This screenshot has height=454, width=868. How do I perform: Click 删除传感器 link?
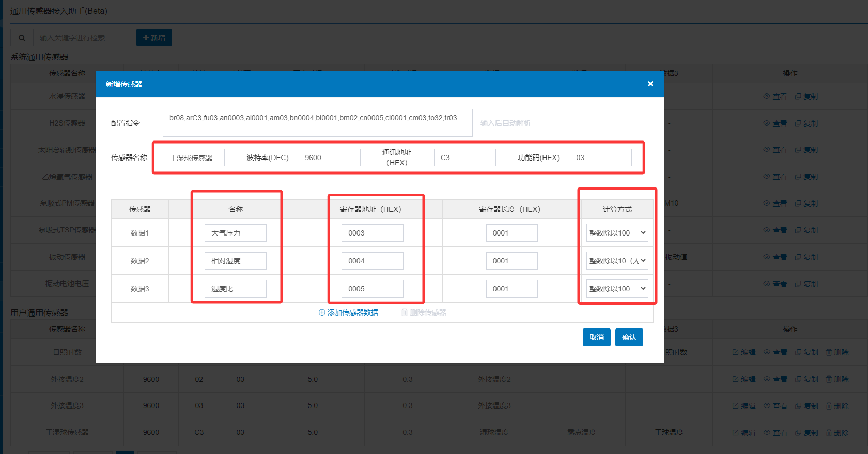click(x=424, y=312)
